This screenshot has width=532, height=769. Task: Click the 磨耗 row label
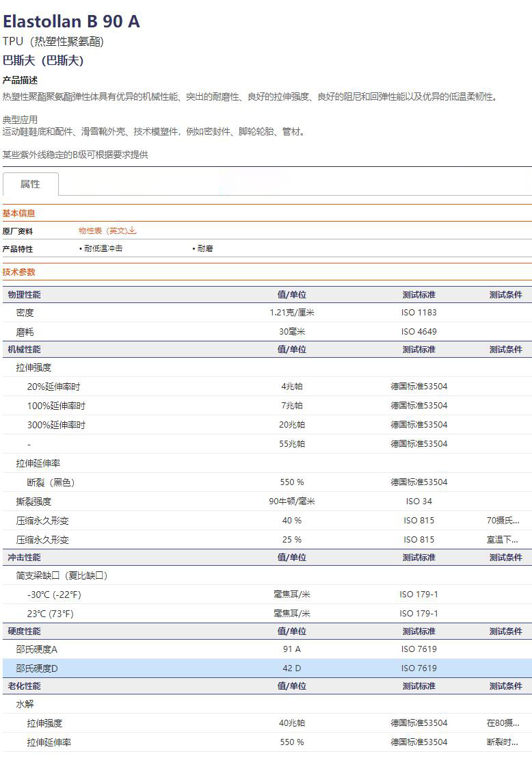(25, 332)
